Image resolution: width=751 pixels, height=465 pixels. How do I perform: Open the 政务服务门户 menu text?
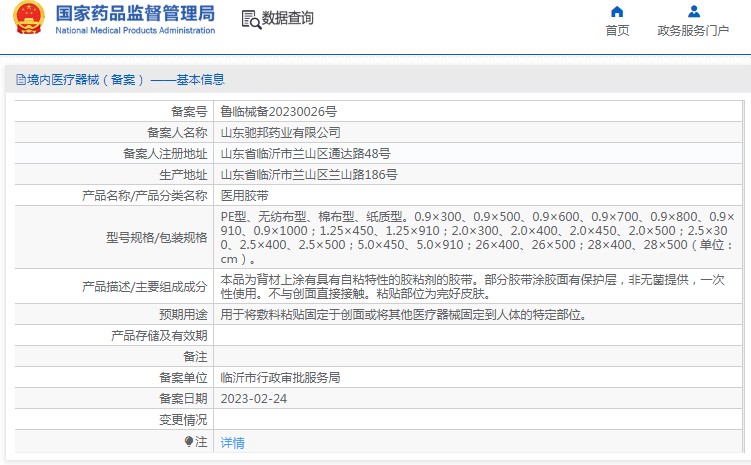(693, 31)
